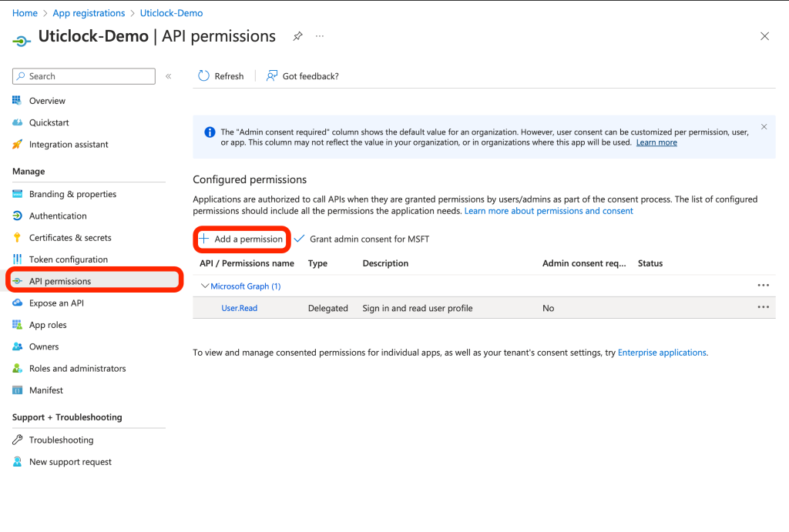Select Integration assistant in sidebar

click(x=69, y=144)
